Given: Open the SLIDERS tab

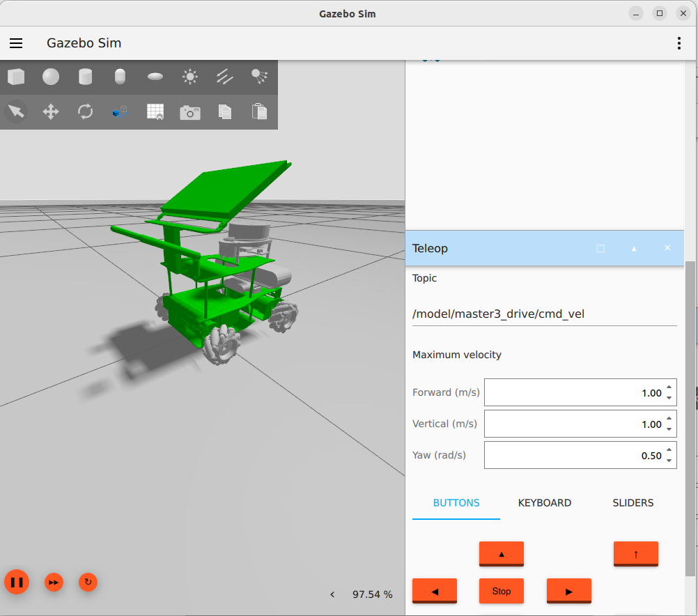Looking at the screenshot, I should 633,503.
